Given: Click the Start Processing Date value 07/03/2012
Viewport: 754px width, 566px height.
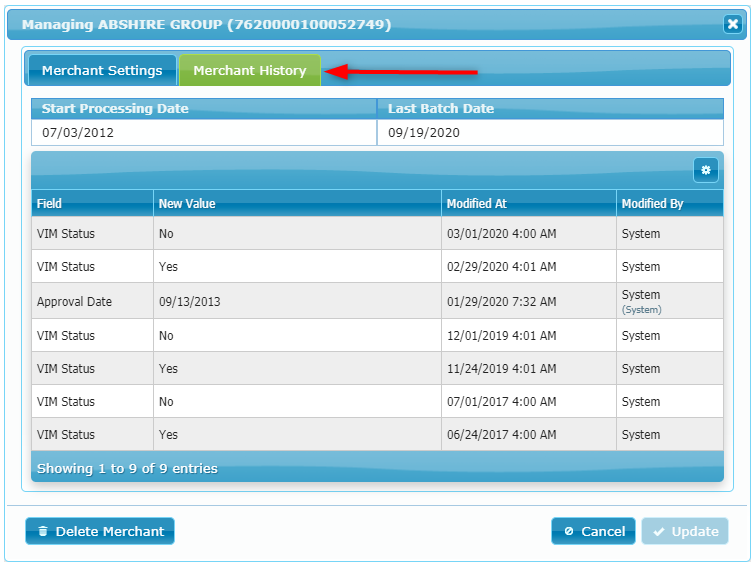Looking at the screenshot, I should [78, 133].
